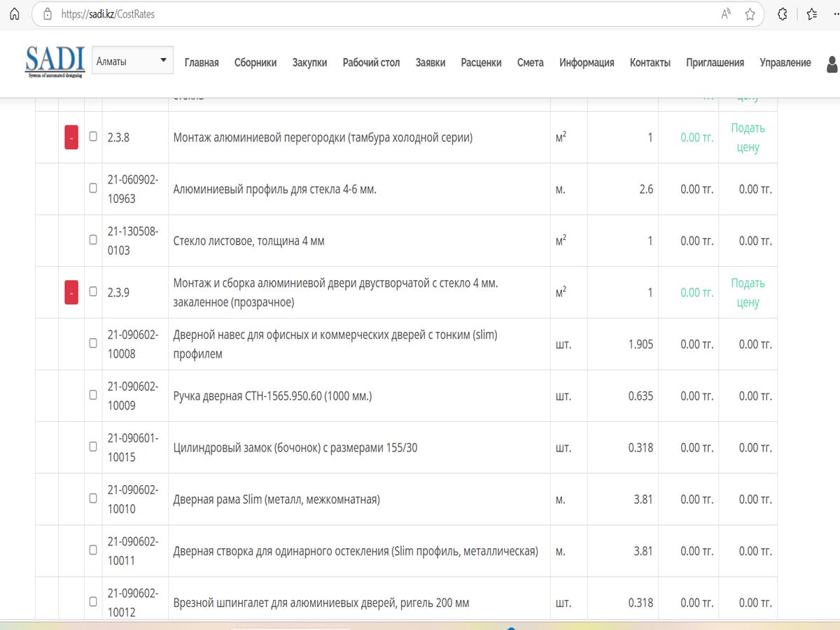Collapse row 2.3.8 with red minus button

pos(71,137)
